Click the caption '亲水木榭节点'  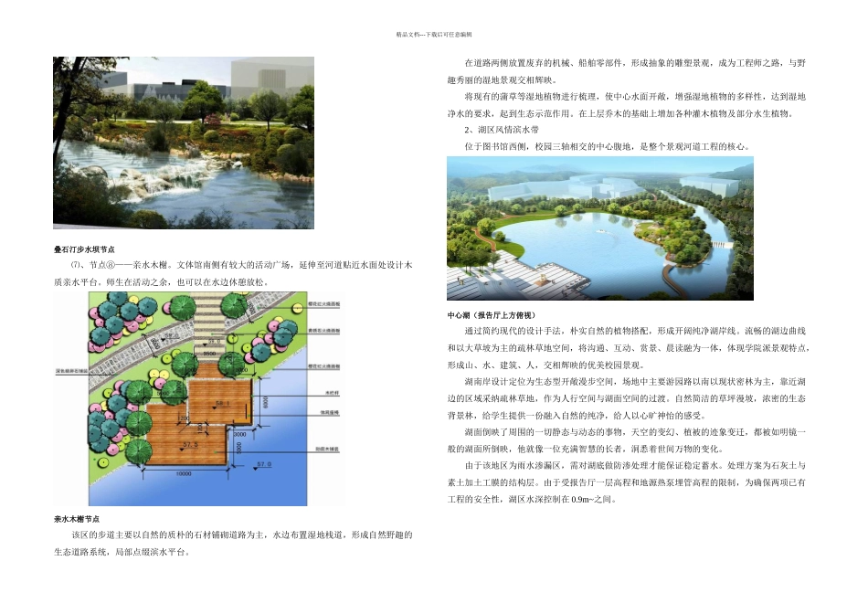77,519
